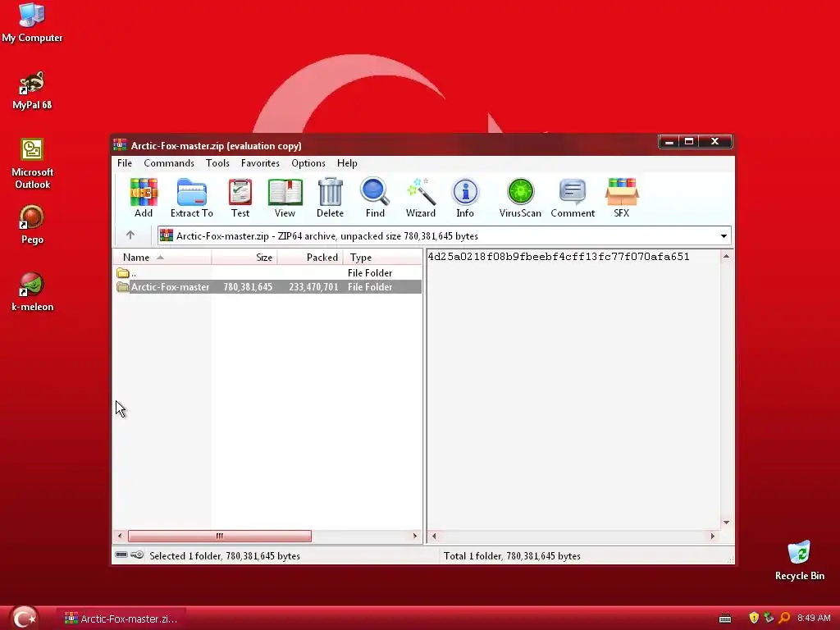840x630 pixels.
Task: Start VirusScan on the archive
Action: coord(520,198)
